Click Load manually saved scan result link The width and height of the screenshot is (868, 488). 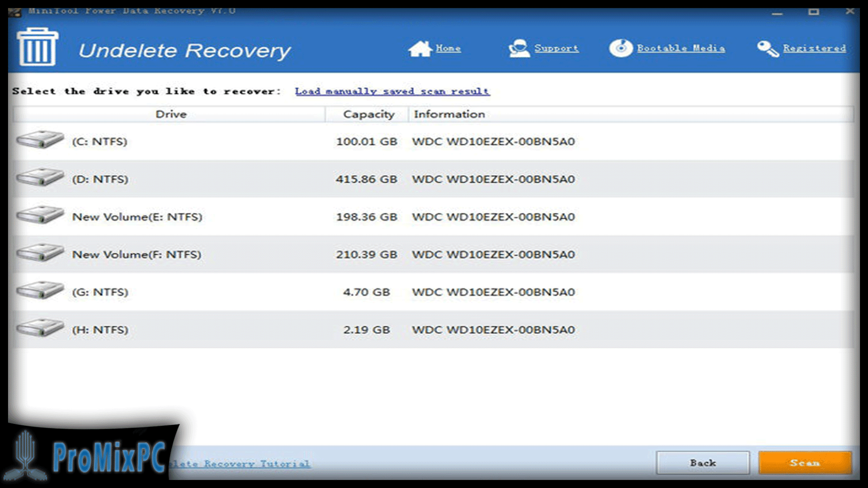[392, 91]
